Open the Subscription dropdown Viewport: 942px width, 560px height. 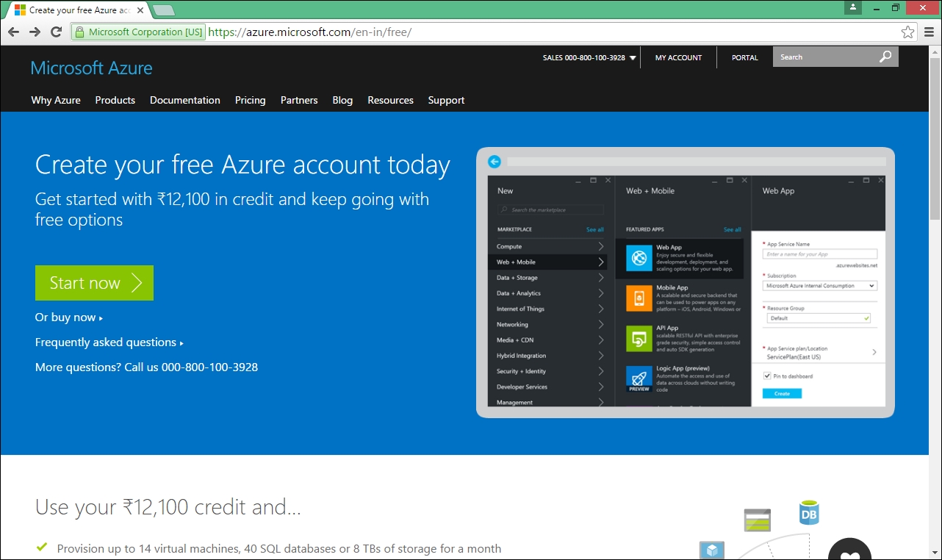tap(820, 286)
